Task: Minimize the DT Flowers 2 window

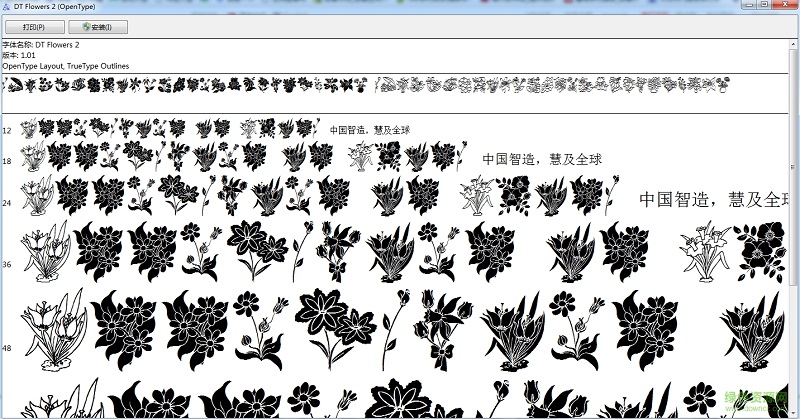Action: coord(748,5)
